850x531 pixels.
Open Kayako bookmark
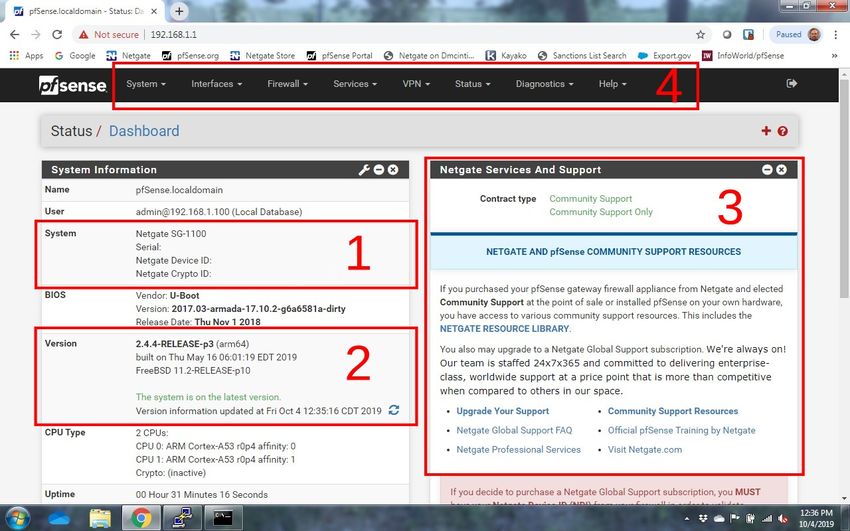(506, 55)
